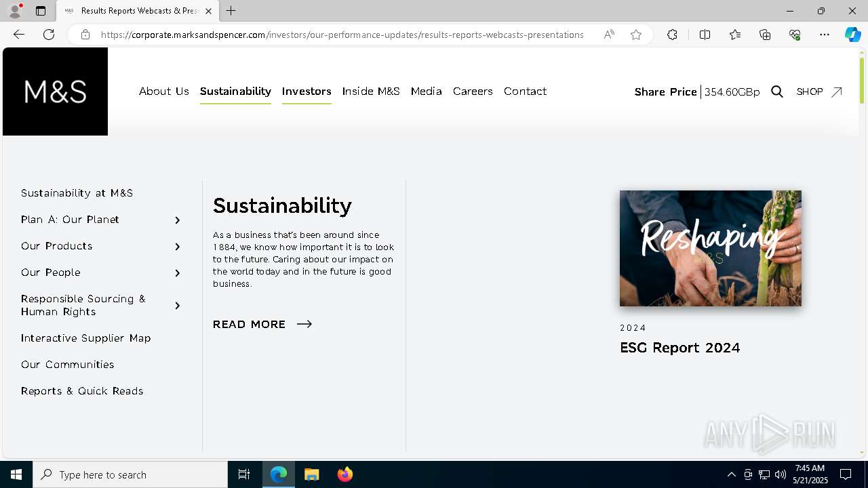868x488 pixels.
Task: Open Our Communities link
Action: point(68,365)
